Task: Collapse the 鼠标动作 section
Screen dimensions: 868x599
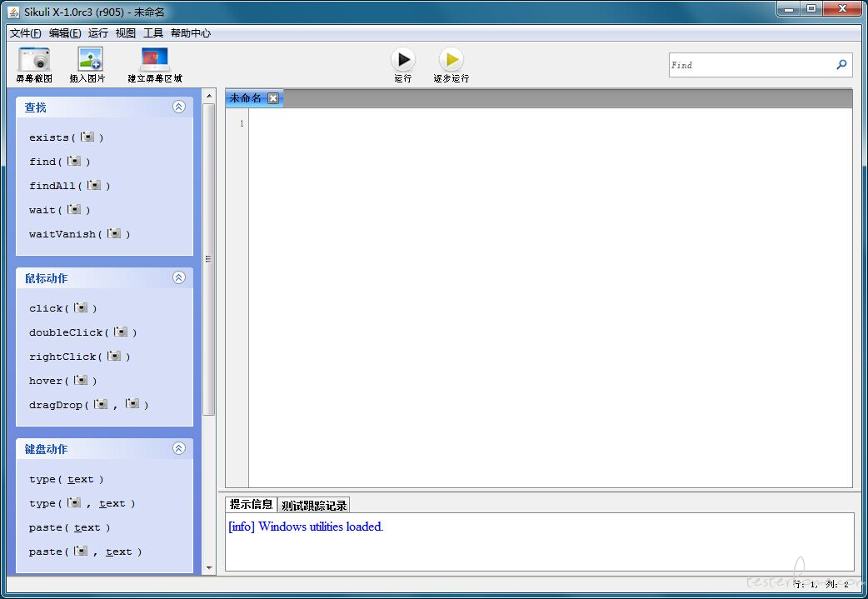Action: point(179,277)
